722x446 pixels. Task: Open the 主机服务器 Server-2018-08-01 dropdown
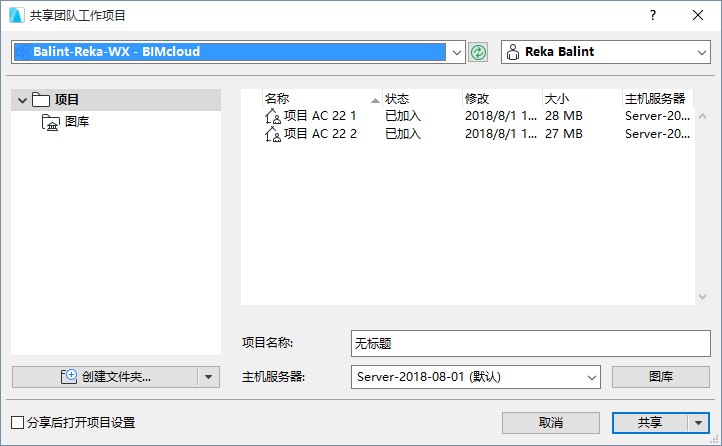click(592, 377)
